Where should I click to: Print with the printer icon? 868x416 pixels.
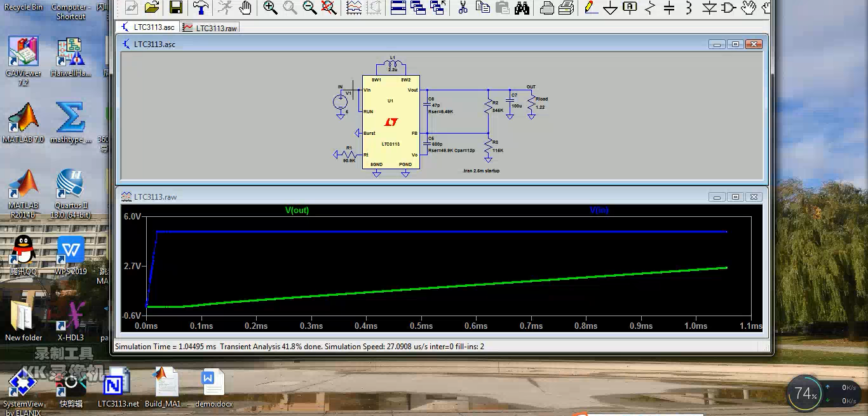(x=566, y=8)
